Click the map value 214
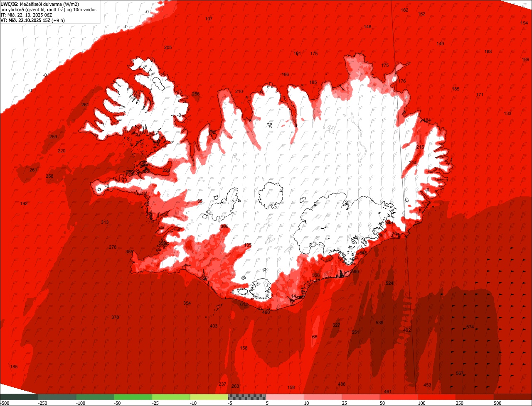532x406 pixels. [413, 163]
